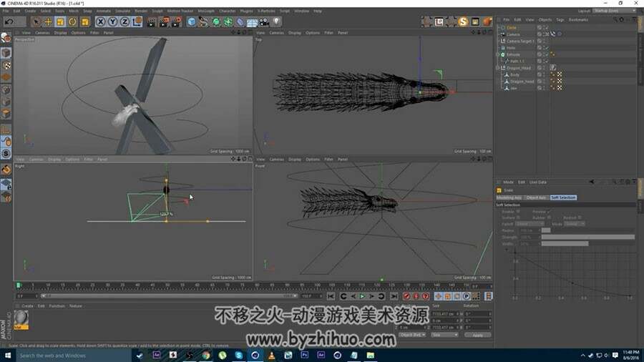Open the Tags menu in Object Manager
The width and height of the screenshot is (644, 362).
tap(560, 20)
